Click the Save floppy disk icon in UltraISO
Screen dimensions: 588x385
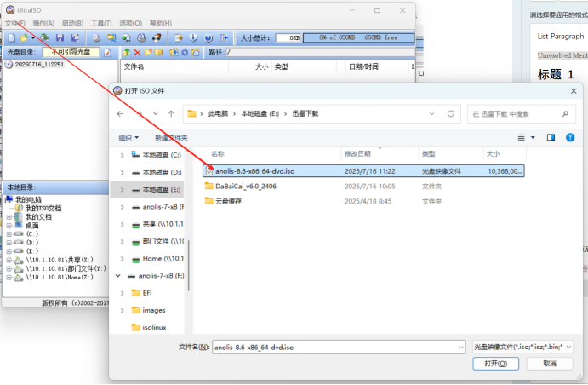tap(60, 37)
